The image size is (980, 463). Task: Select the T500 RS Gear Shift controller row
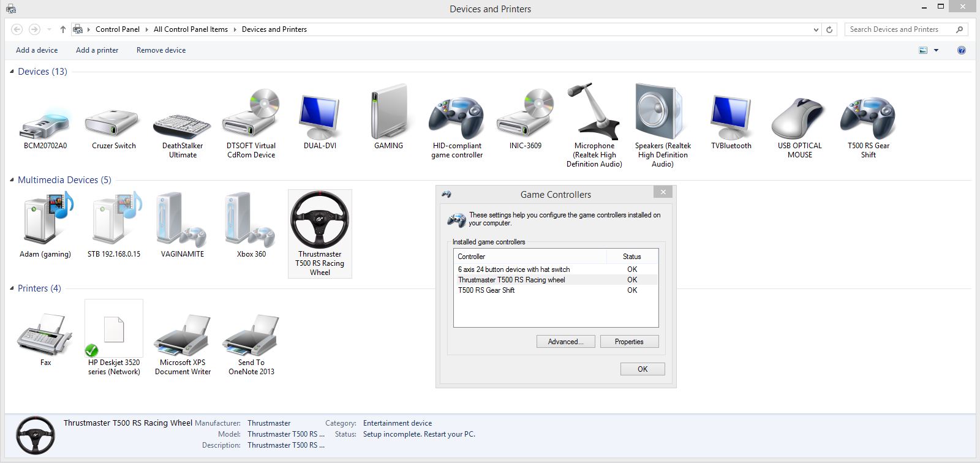pyautogui.click(x=556, y=290)
